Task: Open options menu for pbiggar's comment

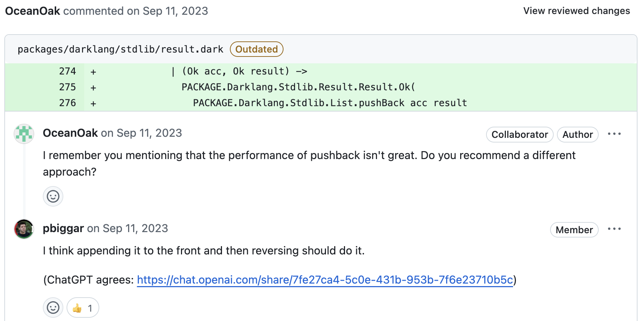Action: point(614,229)
